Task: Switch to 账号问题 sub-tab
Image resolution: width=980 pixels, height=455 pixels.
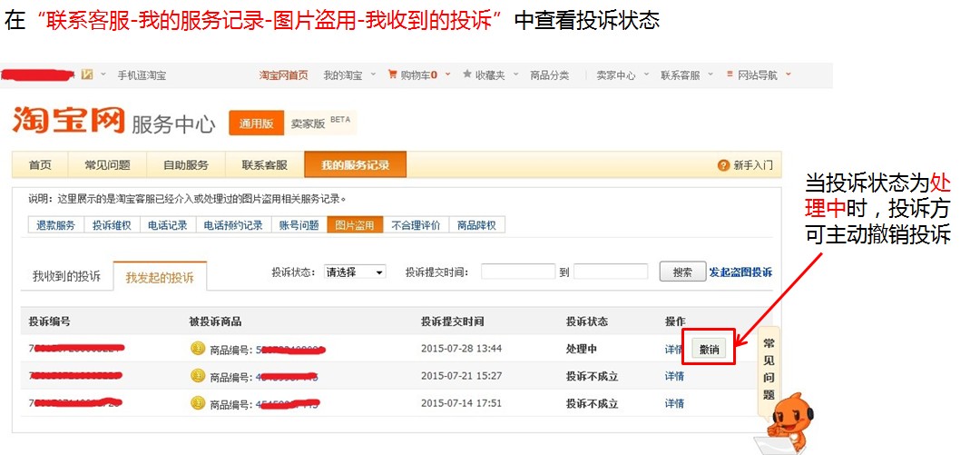Action: tap(299, 225)
